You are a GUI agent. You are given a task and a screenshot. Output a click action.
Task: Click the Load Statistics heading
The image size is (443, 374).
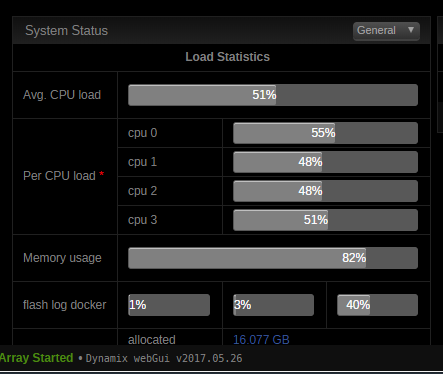click(227, 57)
